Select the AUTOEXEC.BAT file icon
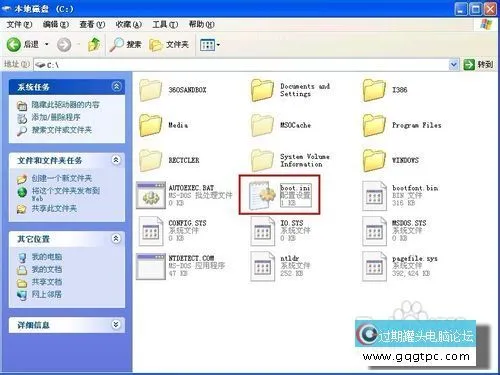Image resolution: width=500 pixels, height=375 pixels. pos(151,195)
